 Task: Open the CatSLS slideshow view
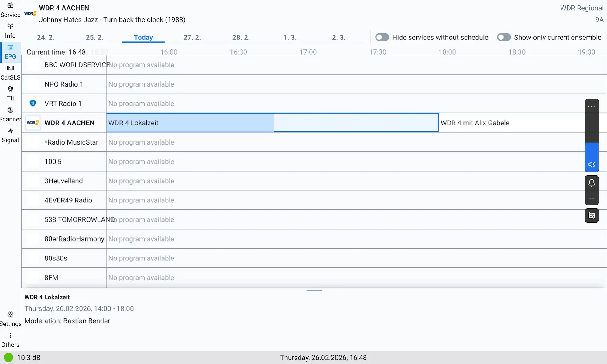click(10, 73)
